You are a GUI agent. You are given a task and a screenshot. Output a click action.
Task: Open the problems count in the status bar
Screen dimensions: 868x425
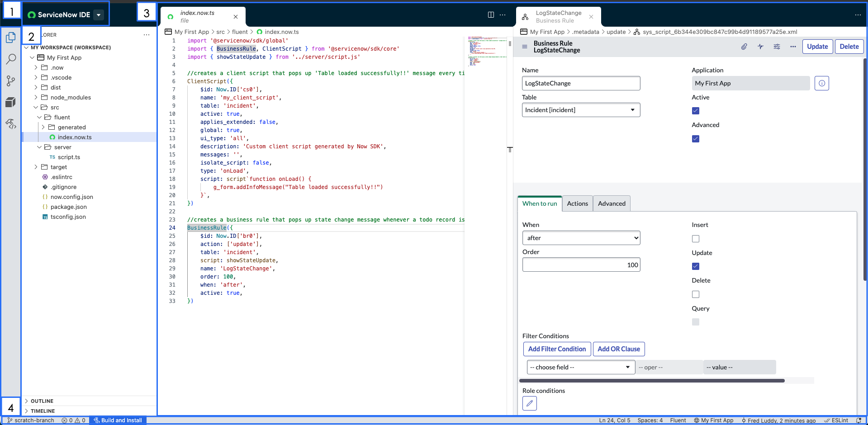[74, 420]
